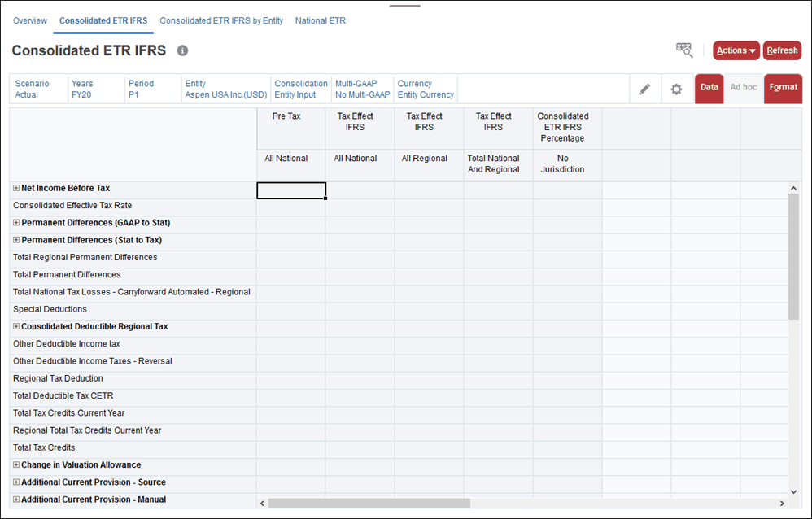Open the National ETR tab

pyautogui.click(x=321, y=20)
